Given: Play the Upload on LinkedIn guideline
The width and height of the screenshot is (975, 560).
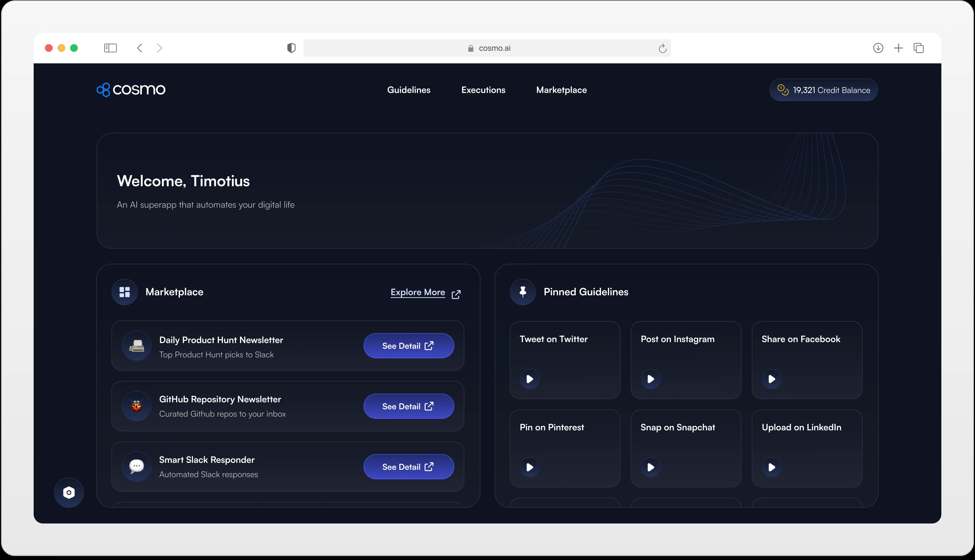Looking at the screenshot, I should pyautogui.click(x=772, y=467).
